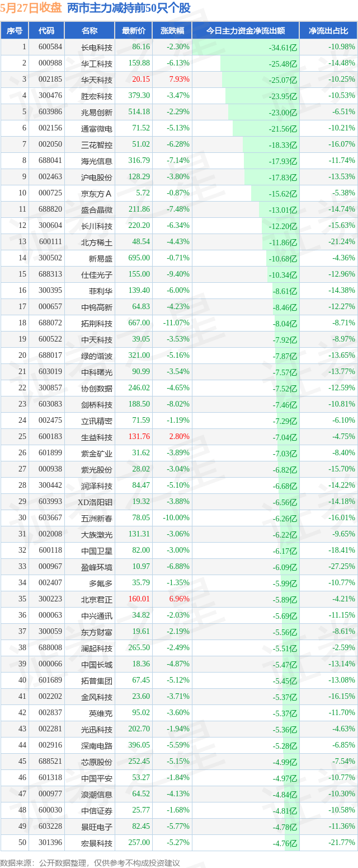Click the 净流出占比 column header

click(328, 31)
